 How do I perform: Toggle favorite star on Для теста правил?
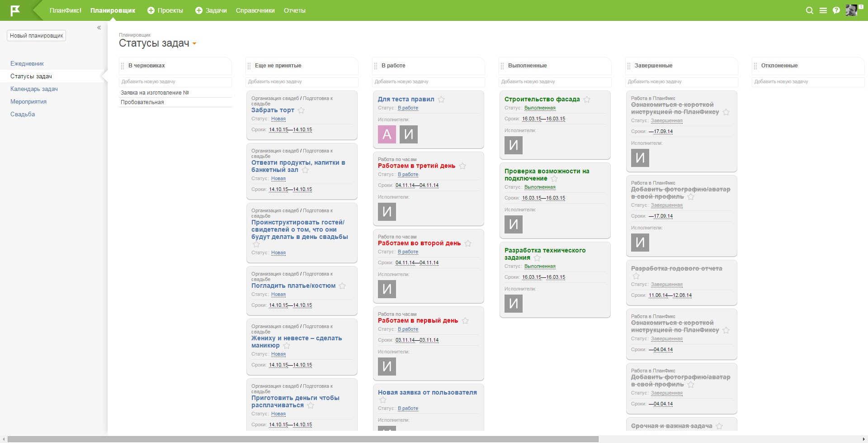tap(441, 100)
